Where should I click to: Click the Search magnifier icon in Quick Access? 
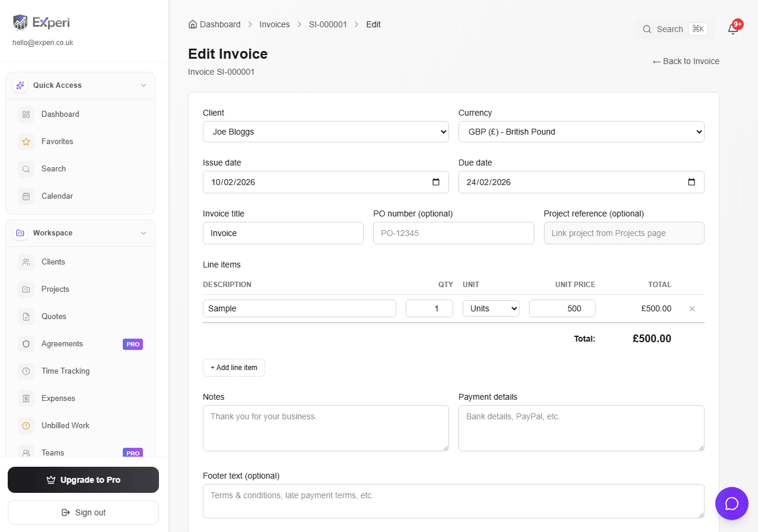tap(26, 168)
